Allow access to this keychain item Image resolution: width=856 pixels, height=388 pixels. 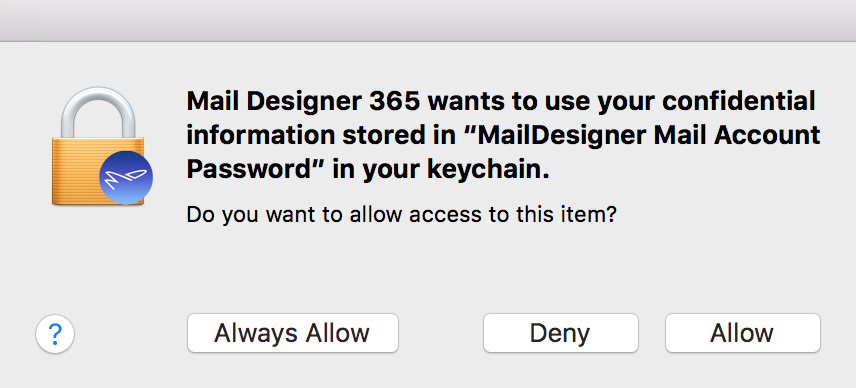(742, 333)
